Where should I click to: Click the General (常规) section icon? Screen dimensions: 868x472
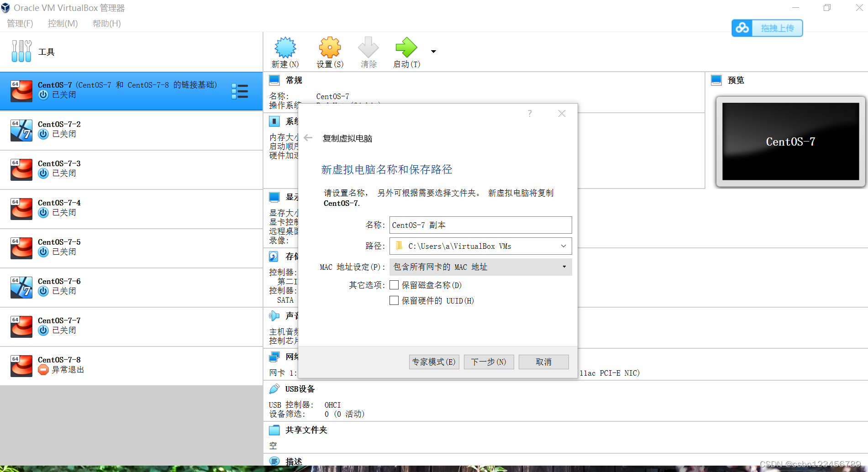pyautogui.click(x=274, y=80)
